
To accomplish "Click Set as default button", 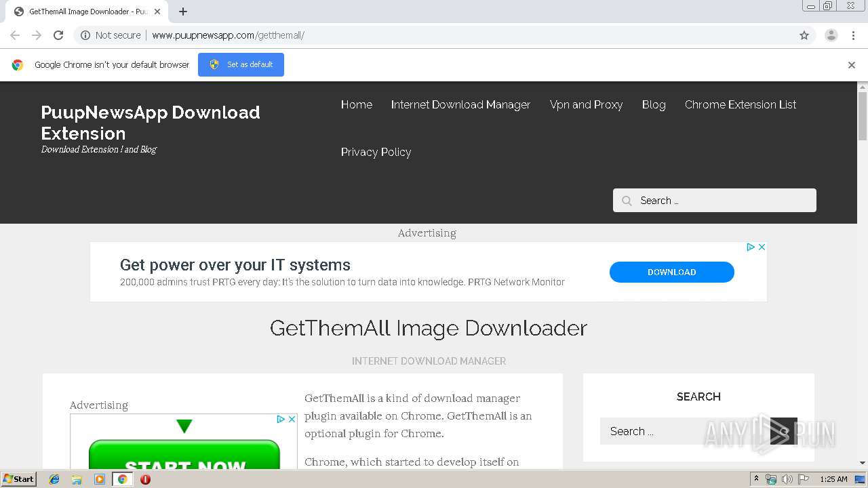I will click(x=241, y=64).
